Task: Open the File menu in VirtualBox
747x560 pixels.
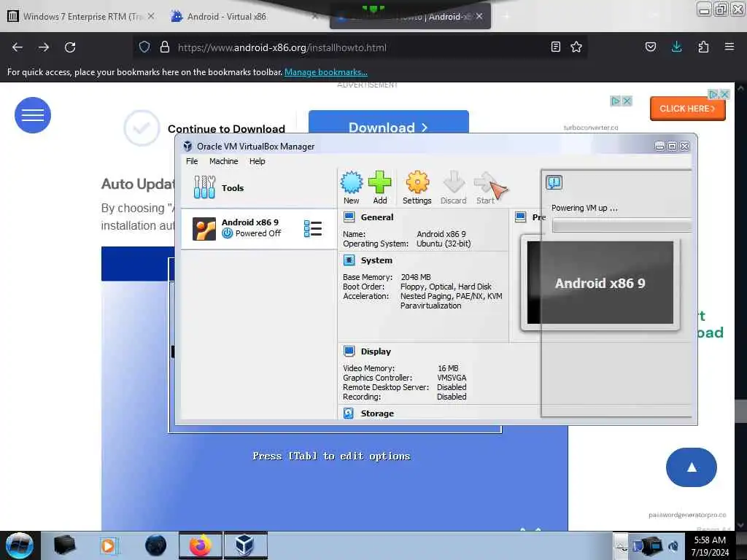Action: [x=192, y=161]
